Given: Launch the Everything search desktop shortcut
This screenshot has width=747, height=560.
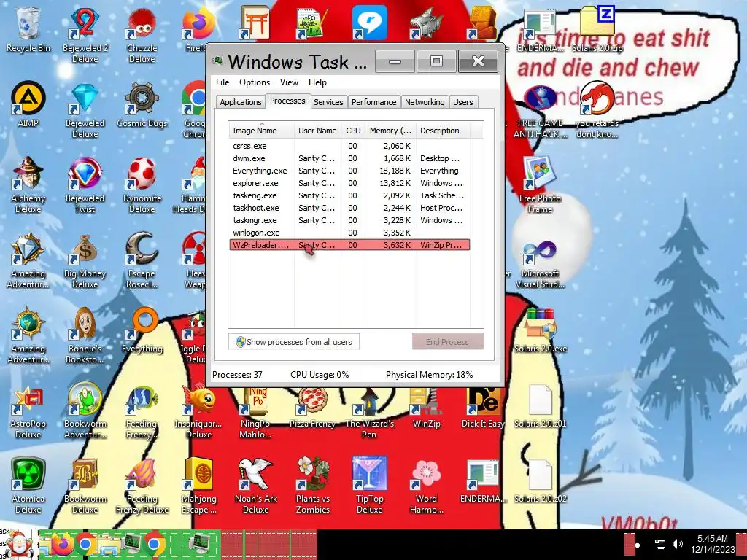Looking at the screenshot, I should [142, 330].
